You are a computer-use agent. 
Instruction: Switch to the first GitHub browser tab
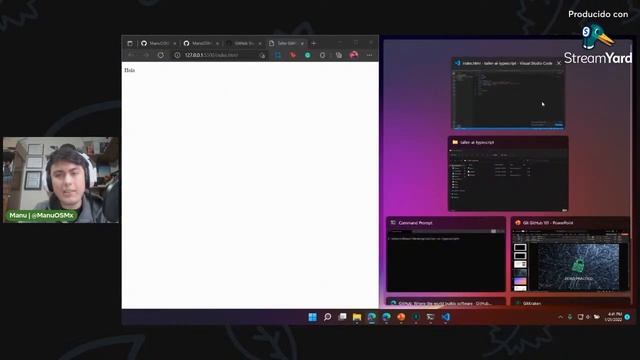point(158,43)
